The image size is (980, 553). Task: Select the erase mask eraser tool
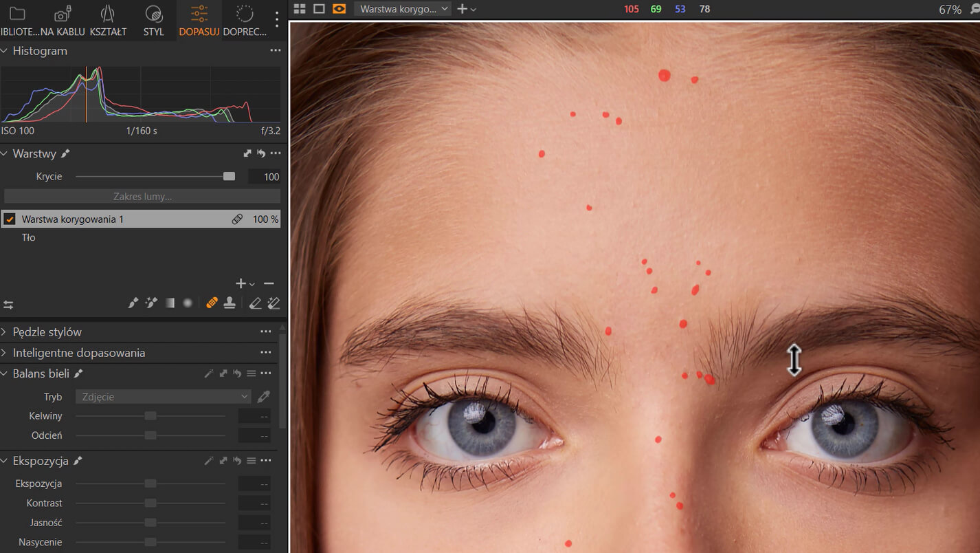tap(255, 303)
